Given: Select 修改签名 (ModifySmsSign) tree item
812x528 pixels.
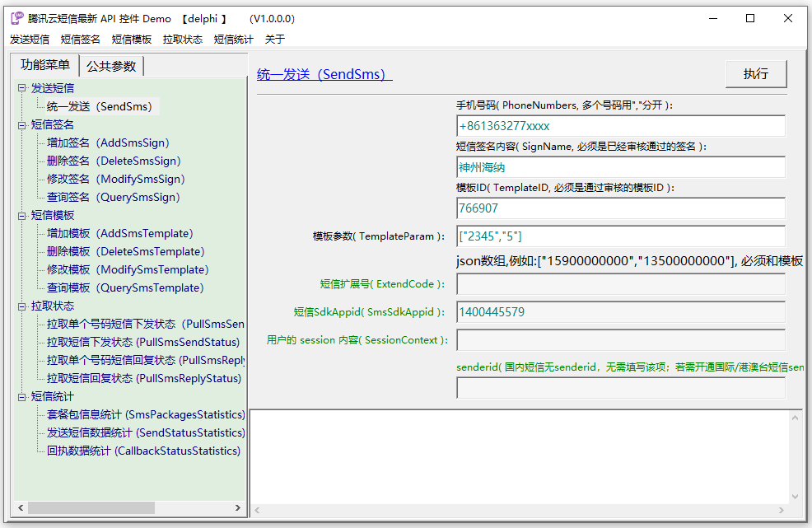Looking at the screenshot, I should [115, 180].
